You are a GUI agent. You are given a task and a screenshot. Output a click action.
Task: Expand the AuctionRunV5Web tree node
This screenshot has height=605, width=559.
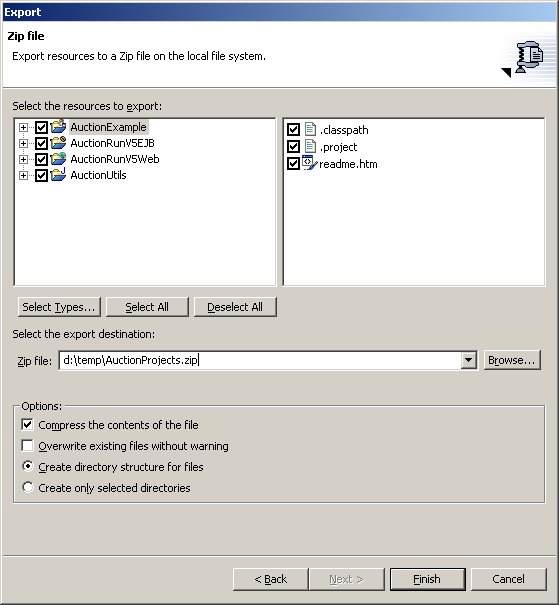[x=24, y=159]
